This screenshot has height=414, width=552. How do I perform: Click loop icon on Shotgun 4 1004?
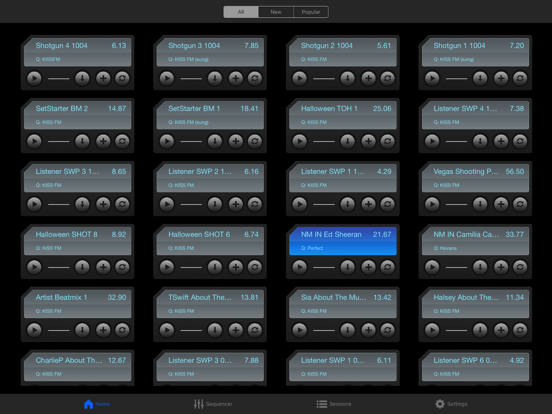click(122, 78)
